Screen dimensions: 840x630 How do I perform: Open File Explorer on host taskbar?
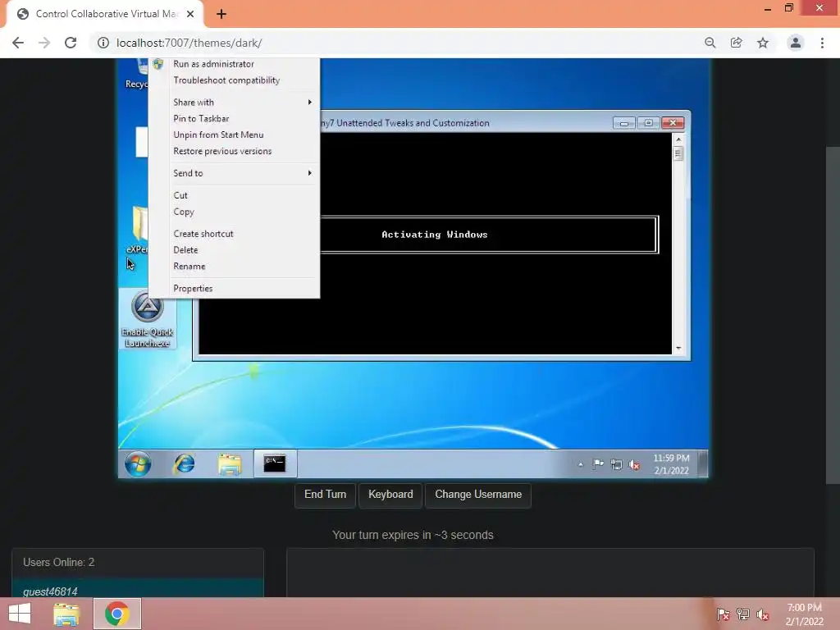pos(66,614)
